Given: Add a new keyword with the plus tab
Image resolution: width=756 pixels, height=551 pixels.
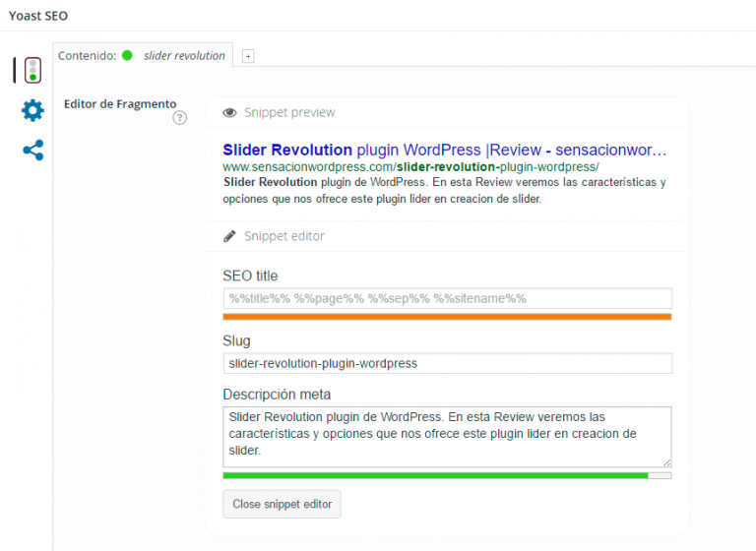Looking at the screenshot, I should [248, 56].
